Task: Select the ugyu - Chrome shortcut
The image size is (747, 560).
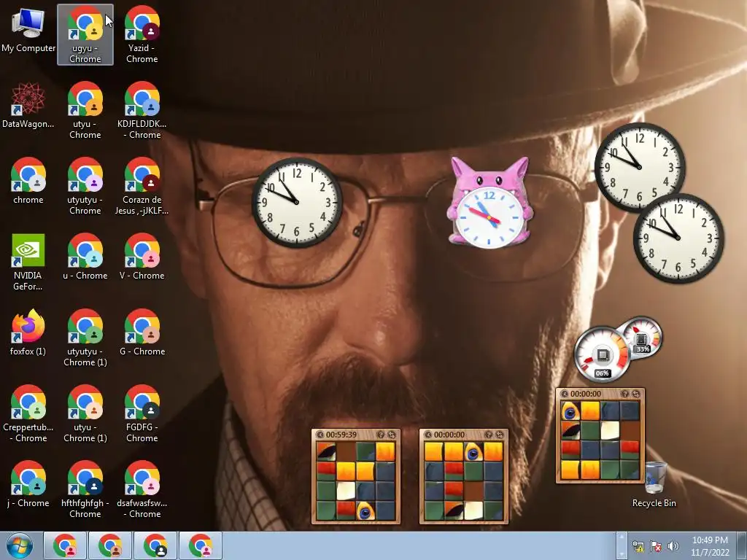Action: click(x=85, y=34)
